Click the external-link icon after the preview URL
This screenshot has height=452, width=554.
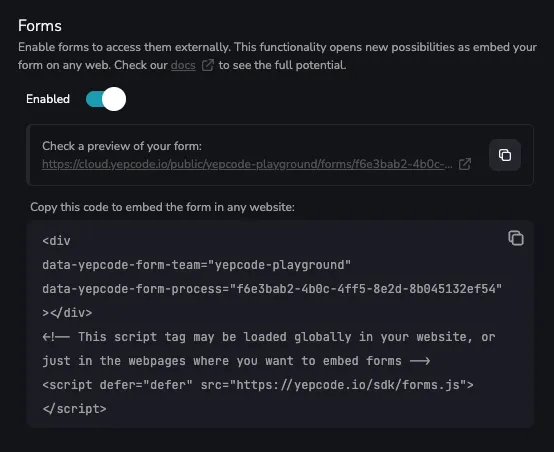[x=465, y=164]
